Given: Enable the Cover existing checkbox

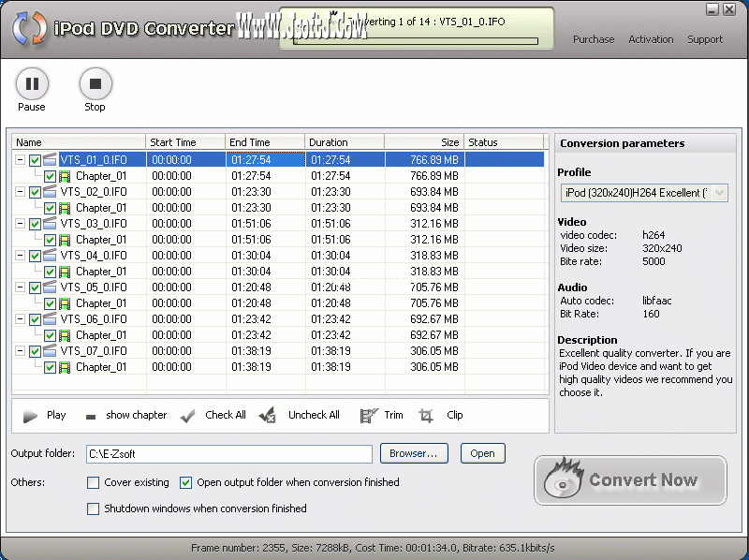Looking at the screenshot, I should tap(93, 482).
